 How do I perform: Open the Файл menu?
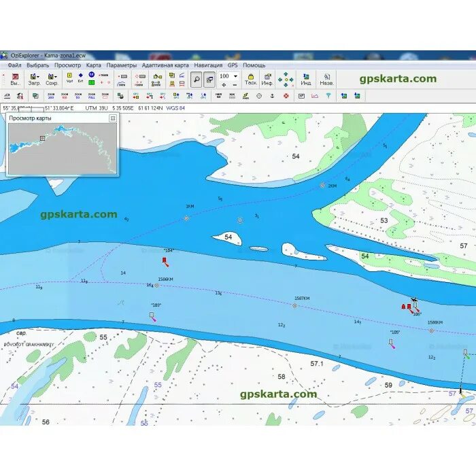point(14,65)
